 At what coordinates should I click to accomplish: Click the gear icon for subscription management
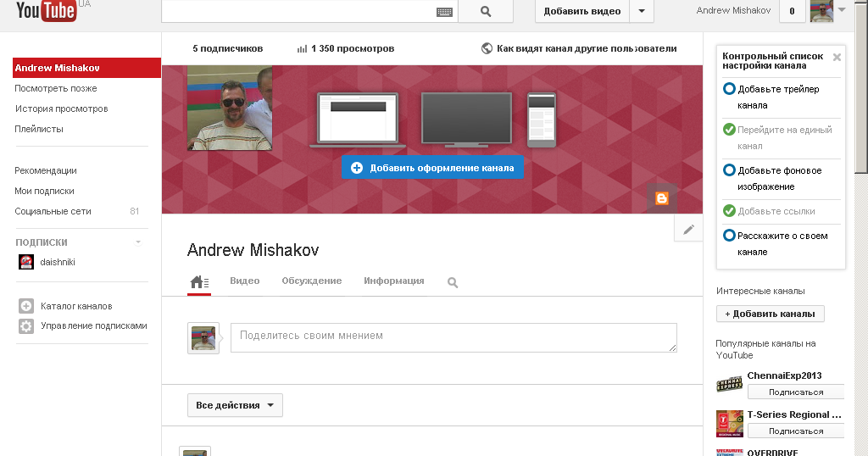pyautogui.click(x=26, y=326)
